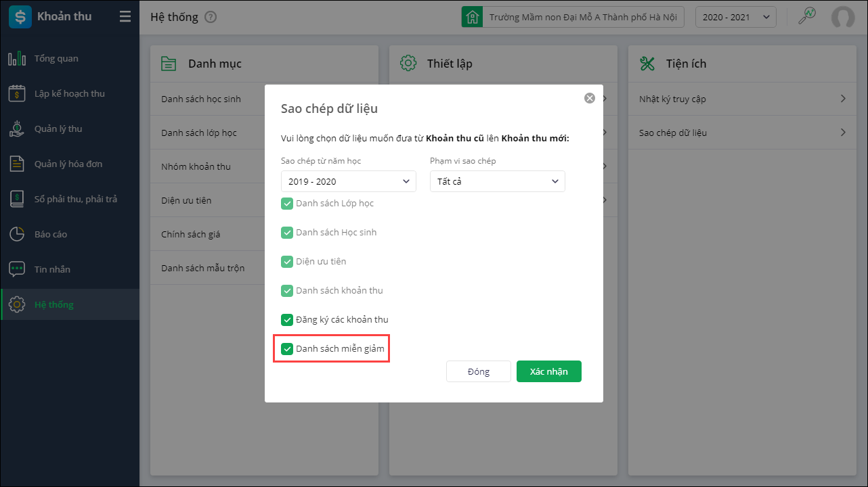Open the Báo cáo pie chart icon
Viewport: 868px width, 487px height.
click(17, 234)
